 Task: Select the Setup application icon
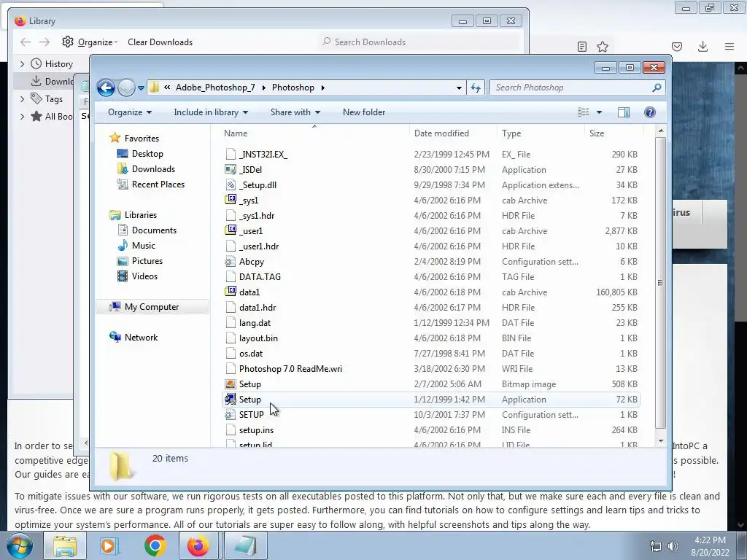tap(231, 399)
